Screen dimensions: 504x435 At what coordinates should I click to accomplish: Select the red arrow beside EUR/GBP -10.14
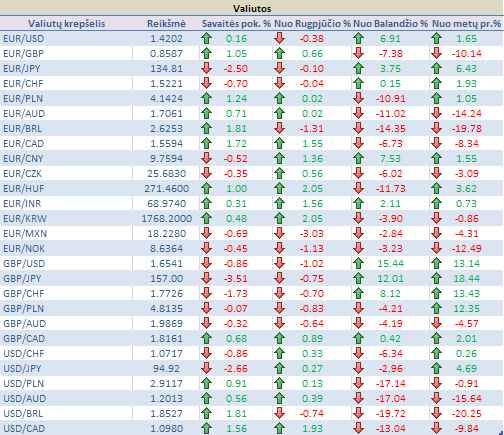(x=436, y=53)
